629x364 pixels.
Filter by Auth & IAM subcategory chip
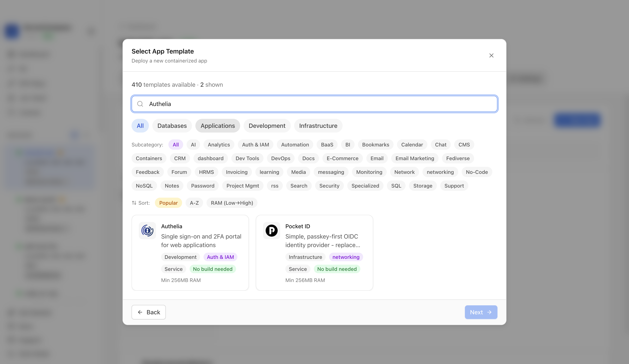tap(256, 145)
